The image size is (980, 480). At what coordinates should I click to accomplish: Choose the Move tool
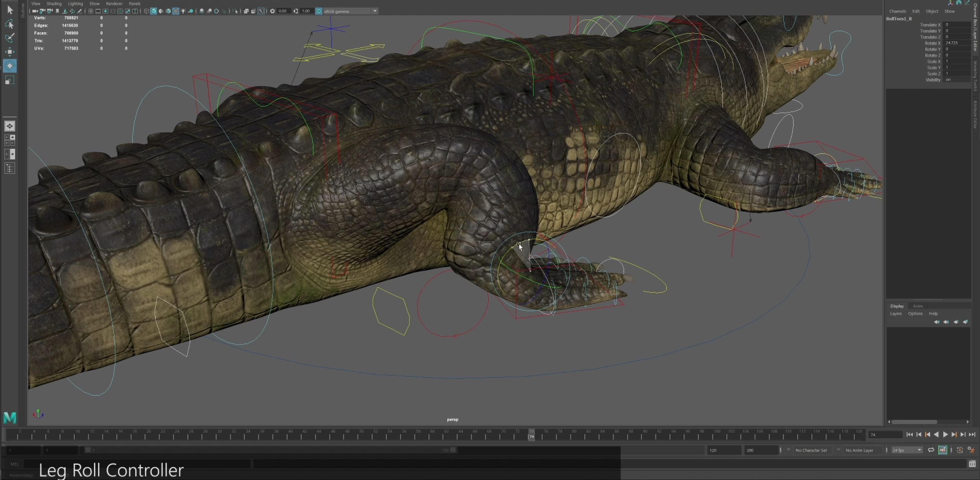pyautogui.click(x=10, y=52)
